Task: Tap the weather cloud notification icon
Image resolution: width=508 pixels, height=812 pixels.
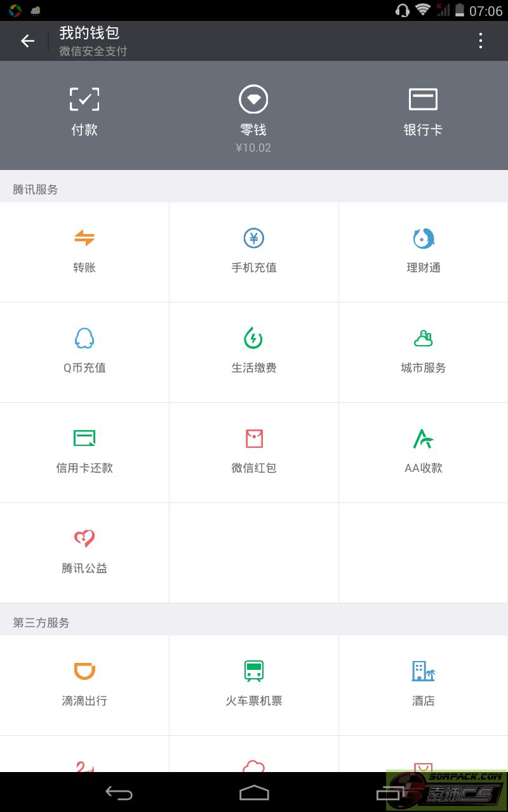Action: (x=36, y=11)
